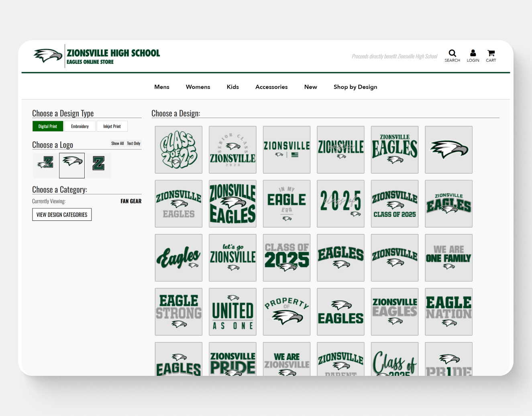
Task: Select Zionsville Class of 2025 arched design
Action: pos(395,204)
